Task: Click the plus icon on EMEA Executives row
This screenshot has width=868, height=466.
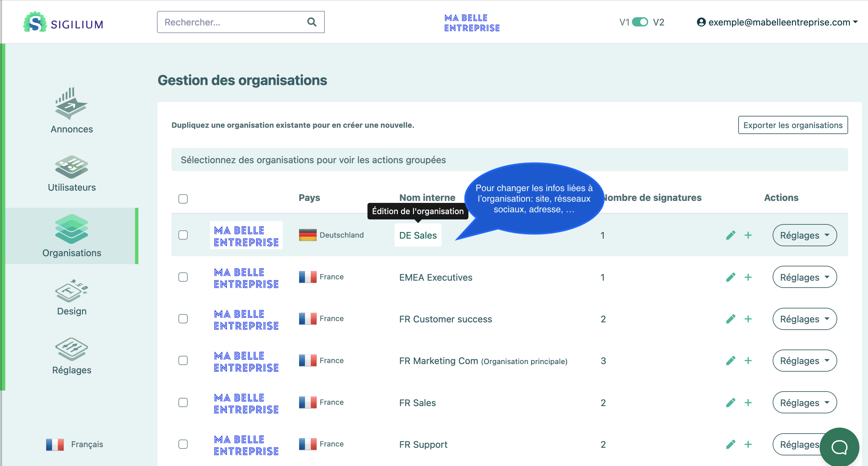Action: pyautogui.click(x=748, y=277)
